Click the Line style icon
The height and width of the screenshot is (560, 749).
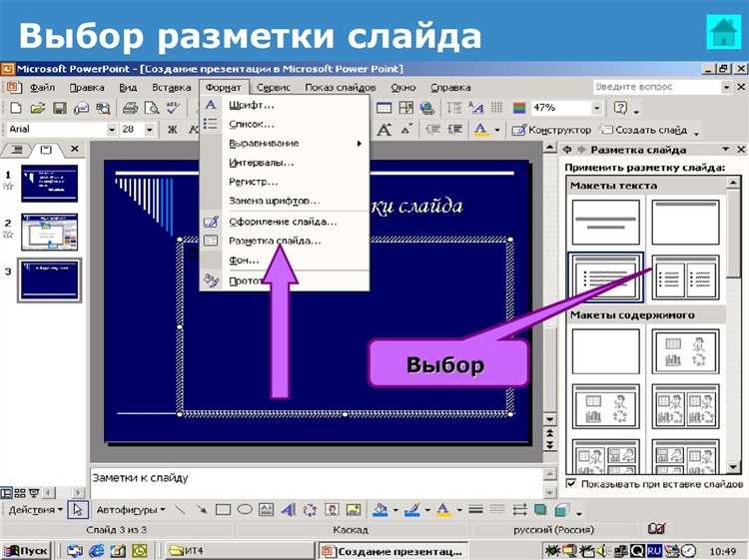point(475,510)
